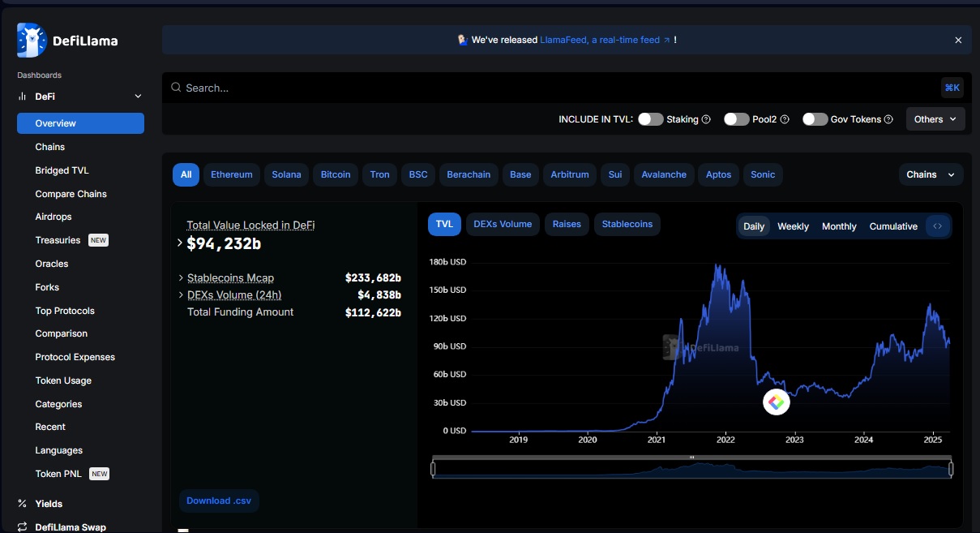Open the Chains dropdown
The width and height of the screenshot is (980, 533).
pos(931,174)
